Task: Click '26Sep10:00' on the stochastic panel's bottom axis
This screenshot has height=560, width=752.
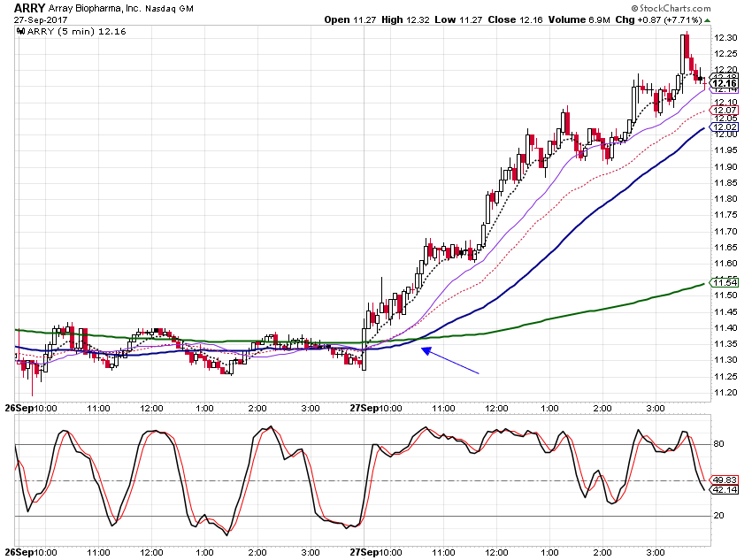Action: pyautogui.click(x=31, y=552)
